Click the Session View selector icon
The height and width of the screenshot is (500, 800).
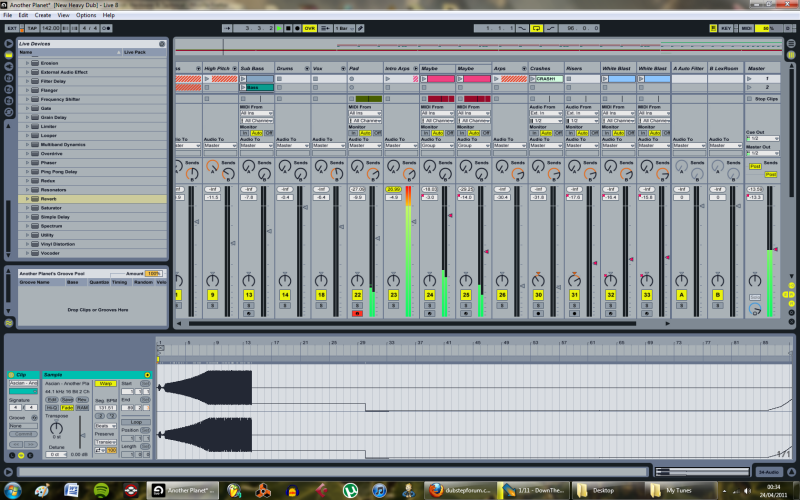(791, 55)
